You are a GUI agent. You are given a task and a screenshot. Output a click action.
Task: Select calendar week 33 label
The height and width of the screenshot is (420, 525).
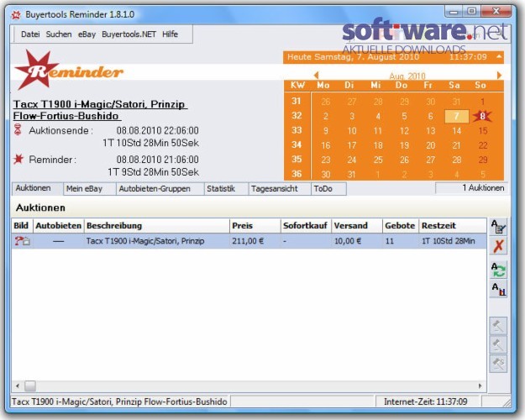coord(297,130)
